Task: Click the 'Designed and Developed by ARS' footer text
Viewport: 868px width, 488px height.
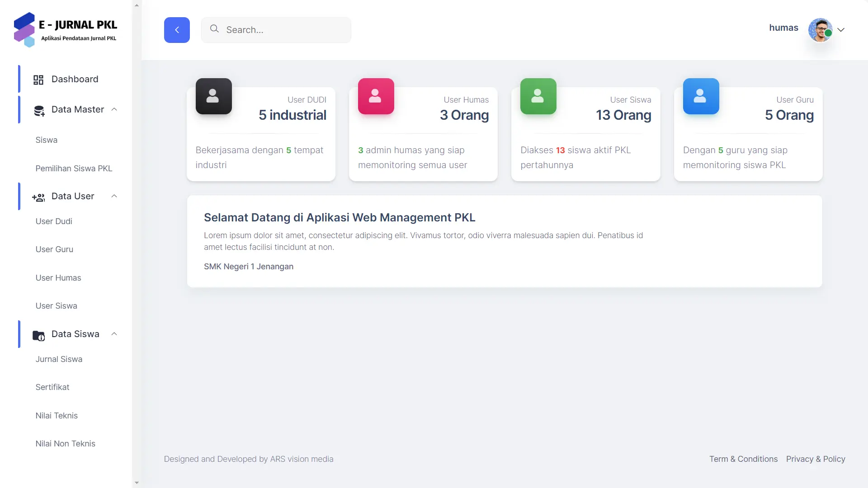Action: (x=249, y=459)
